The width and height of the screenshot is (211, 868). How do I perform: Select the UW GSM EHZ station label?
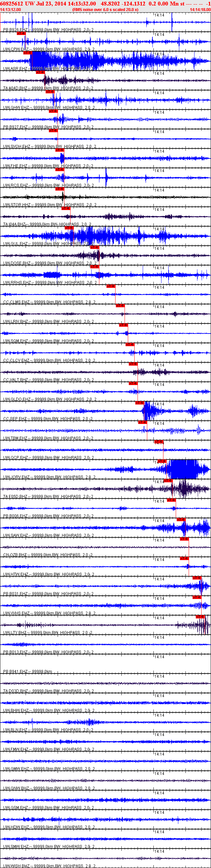point(49,808)
